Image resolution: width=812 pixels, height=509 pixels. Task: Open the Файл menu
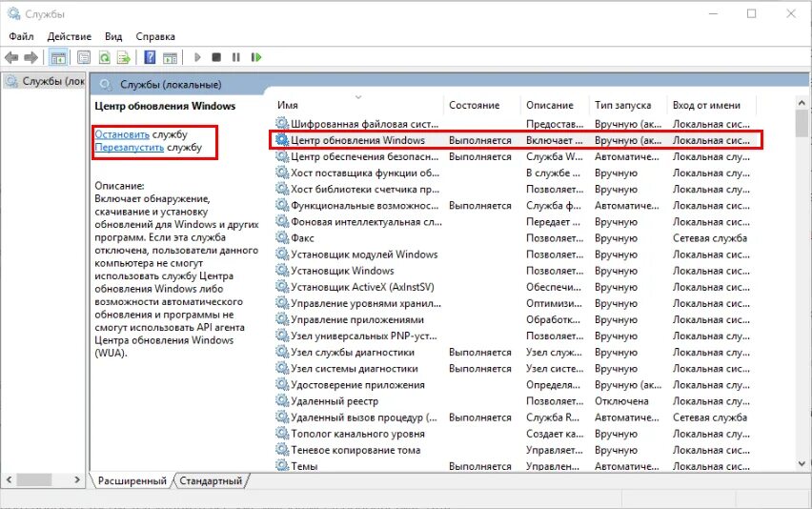[x=21, y=37]
